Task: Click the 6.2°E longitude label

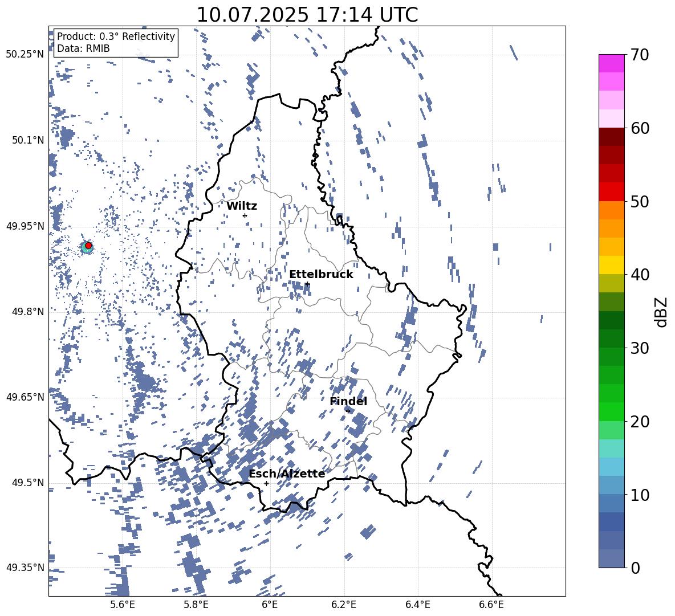Action: tap(344, 605)
